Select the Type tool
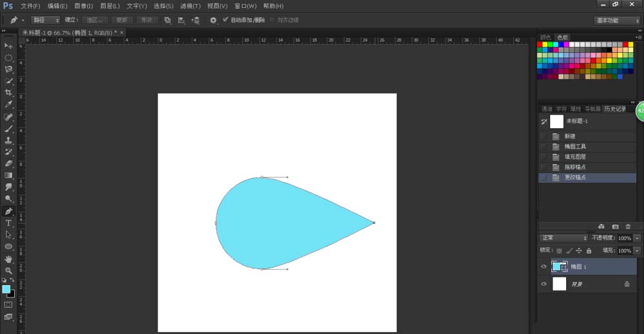 coord(9,223)
